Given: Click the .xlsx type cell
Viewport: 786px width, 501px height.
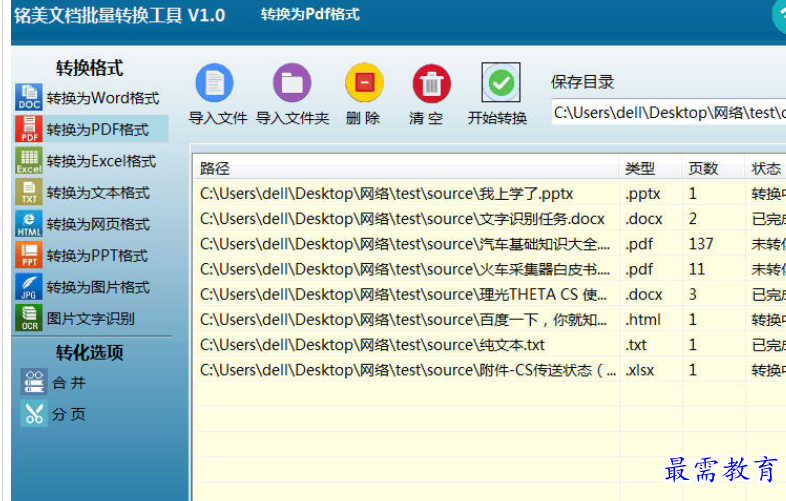Looking at the screenshot, I should point(640,370).
